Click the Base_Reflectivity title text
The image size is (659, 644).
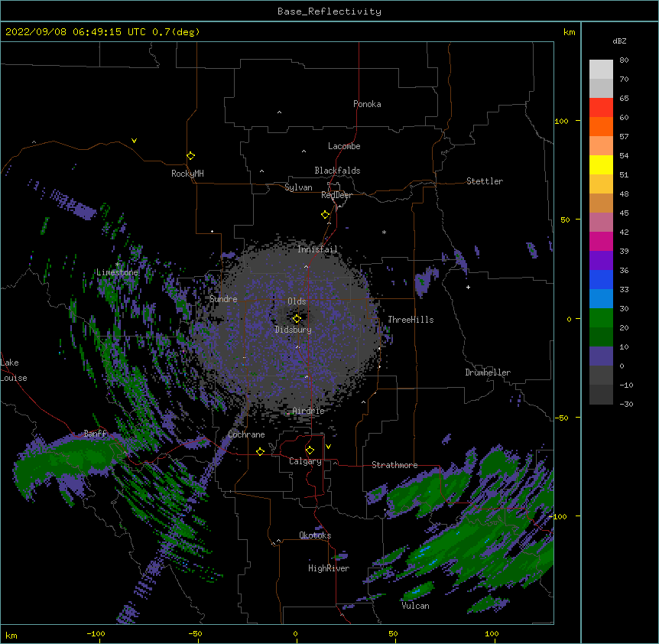point(329,11)
